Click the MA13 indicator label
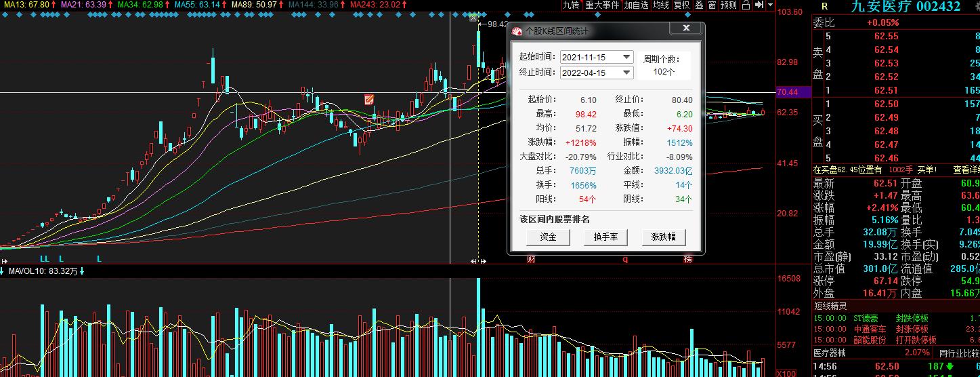 point(28,5)
